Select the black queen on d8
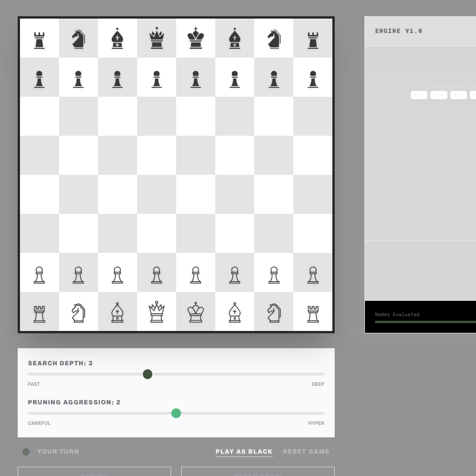476x476 pixels. [x=157, y=38]
